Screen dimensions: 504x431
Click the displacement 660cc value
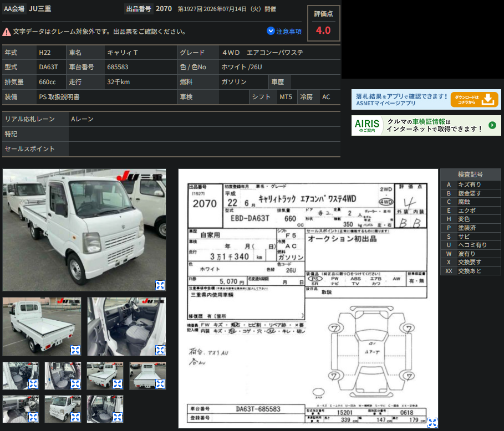[47, 82]
